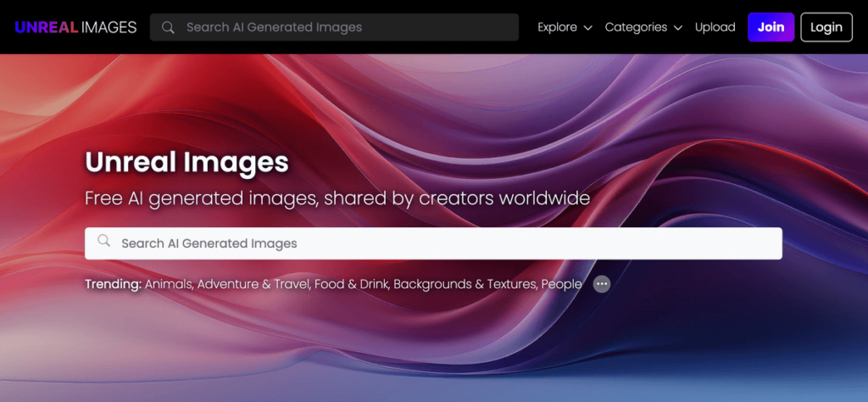868x402 pixels.
Task: Expand the Explore chevron arrow
Action: coord(588,28)
